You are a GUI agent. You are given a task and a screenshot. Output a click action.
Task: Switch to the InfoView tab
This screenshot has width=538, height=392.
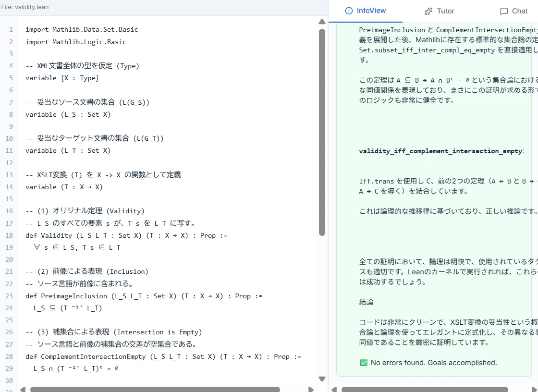point(366,11)
